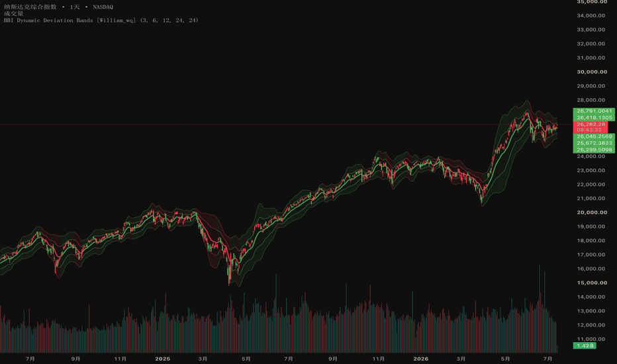Click the 33,000.00 price axis label
This screenshot has height=364, width=617.
click(x=591, y=30)
